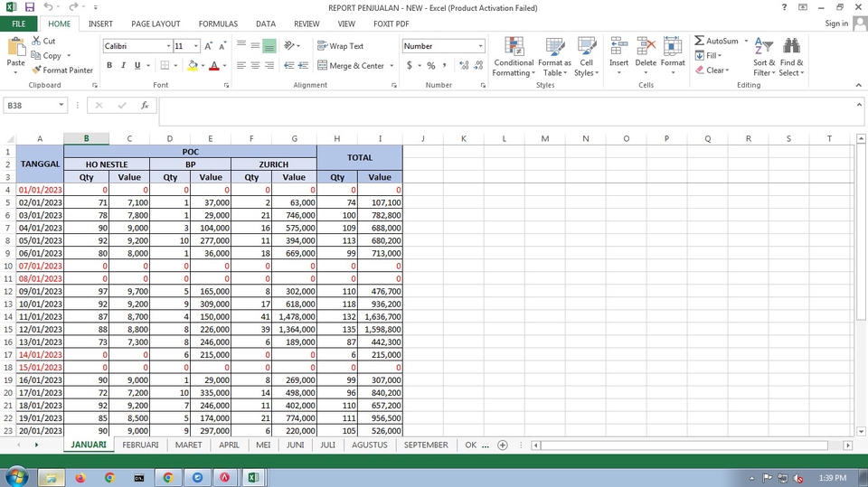Open Sort & Filter menu
This screenshot has width=868, height=487.
[764, 56]
